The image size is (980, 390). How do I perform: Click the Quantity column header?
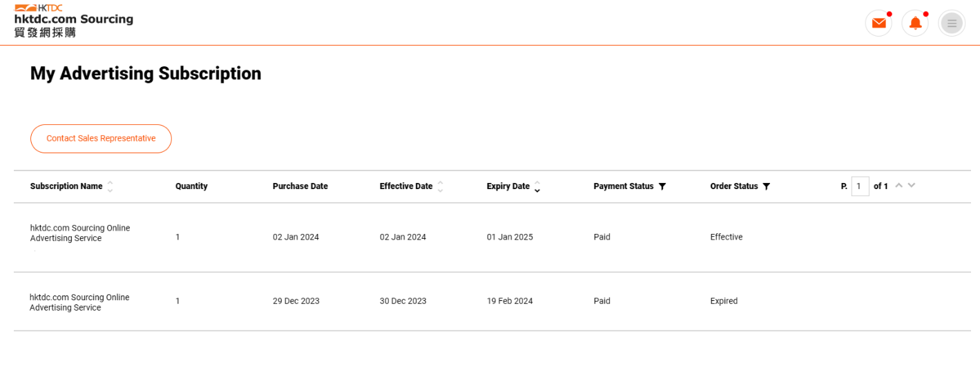191,186
